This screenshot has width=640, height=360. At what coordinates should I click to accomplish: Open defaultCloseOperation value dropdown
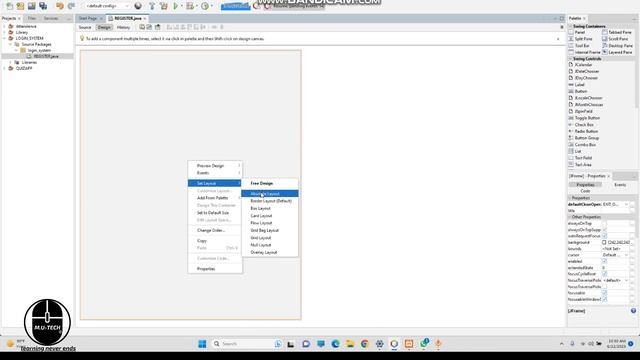626,204
